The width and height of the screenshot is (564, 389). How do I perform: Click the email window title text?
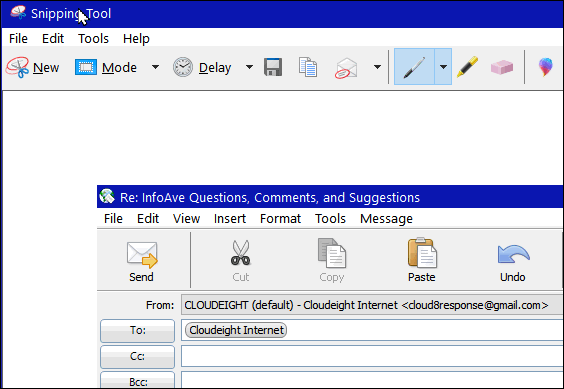pyautogui.click(x=270, y=198)
